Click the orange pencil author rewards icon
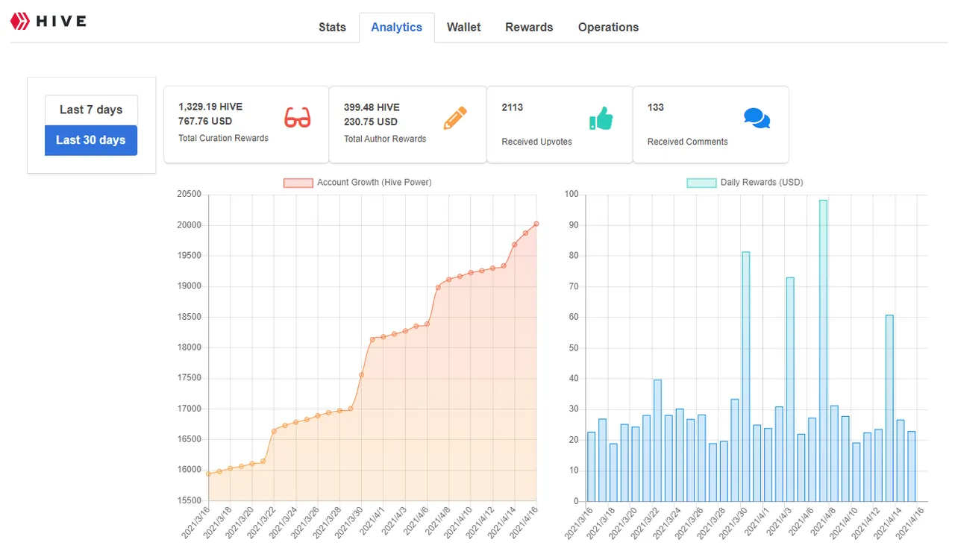This screenshot has height=560, width=955. click(x=455, y=118)
